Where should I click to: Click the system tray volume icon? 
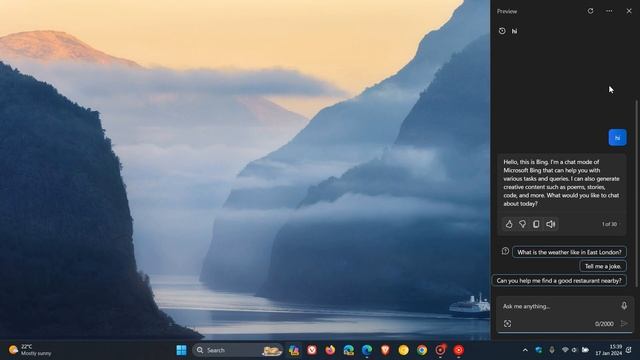coord(574,350)
